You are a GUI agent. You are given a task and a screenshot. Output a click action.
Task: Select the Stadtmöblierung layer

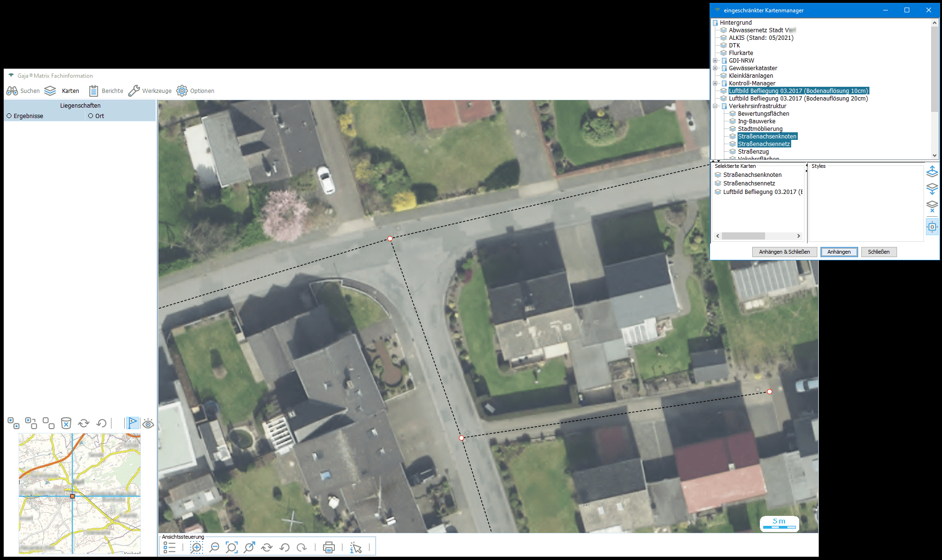760,129
